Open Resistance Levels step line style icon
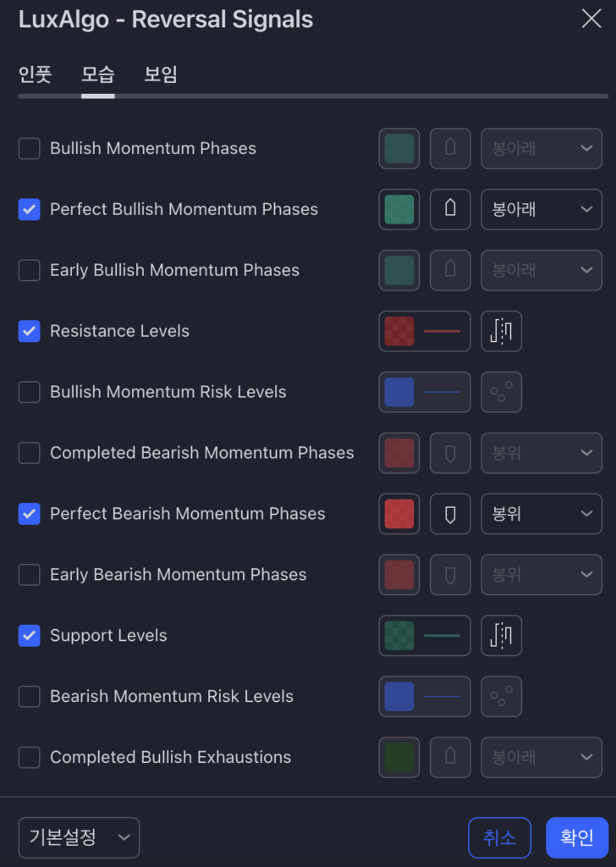 pos(502,331)
